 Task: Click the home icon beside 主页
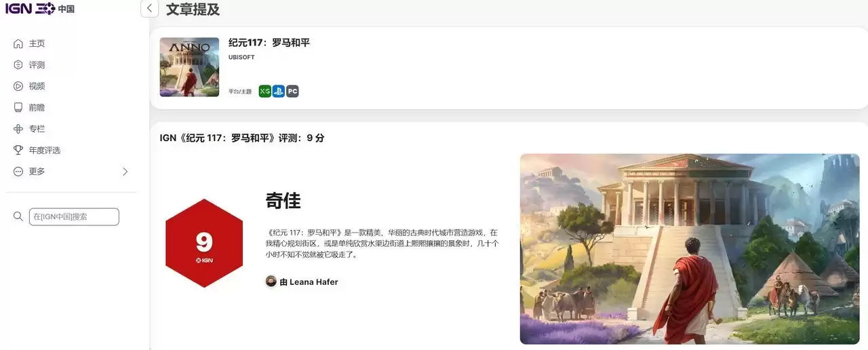point(18,43)
